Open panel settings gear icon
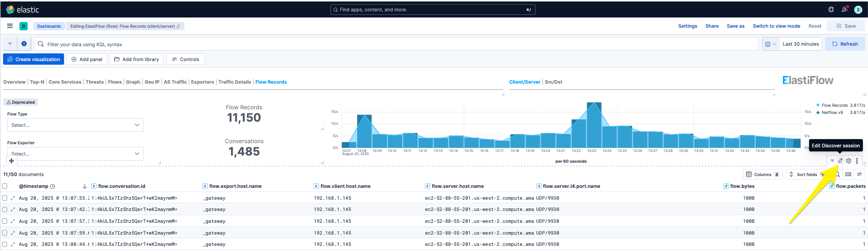868x250 pixels. [x=849, y=161]
